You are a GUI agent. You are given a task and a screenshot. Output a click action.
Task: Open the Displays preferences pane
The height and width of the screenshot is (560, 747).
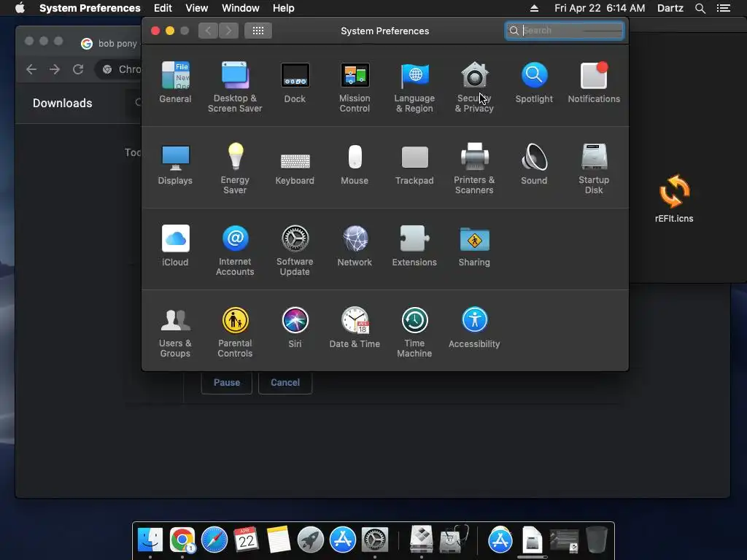(x=175, y=165)
